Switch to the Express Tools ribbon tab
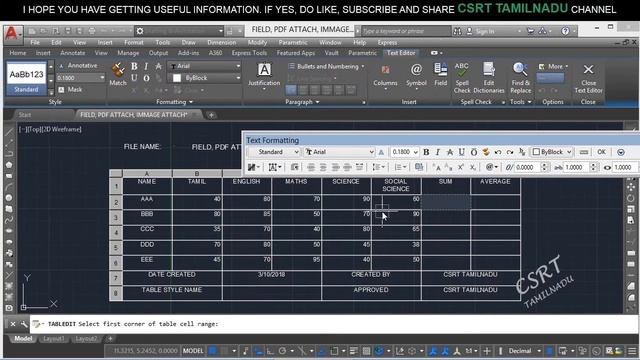 tap(249, 53)
